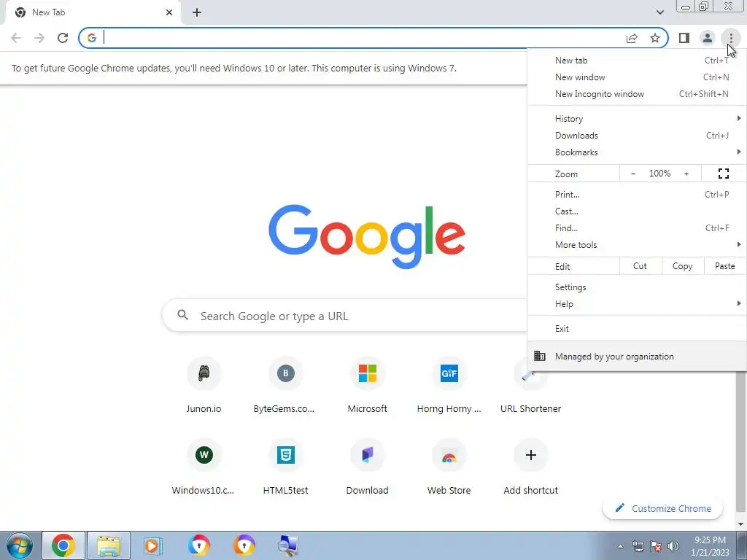The width and height of the screenshot is (747, 560).
Task: Open Settings from the menu
Action: (x=637, y=287)
